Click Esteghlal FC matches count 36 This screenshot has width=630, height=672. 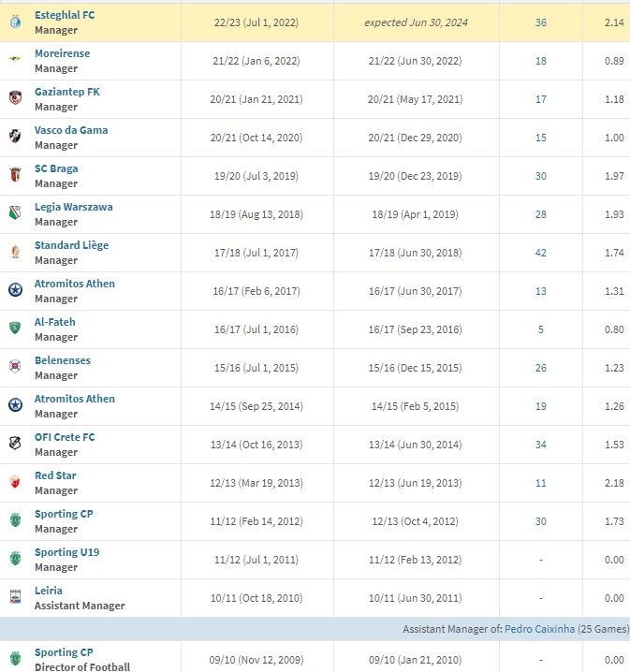(541, 22)
